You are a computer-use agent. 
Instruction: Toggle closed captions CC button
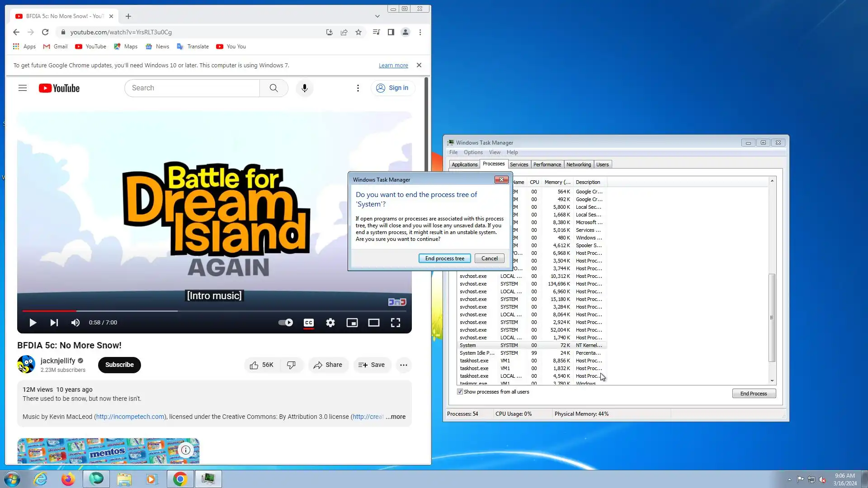(309, 323)
